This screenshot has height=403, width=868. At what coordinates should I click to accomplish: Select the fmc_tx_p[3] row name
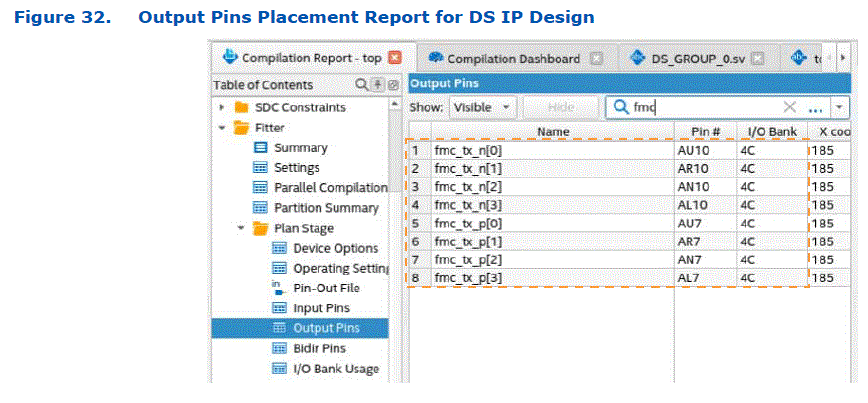(468, 278)
